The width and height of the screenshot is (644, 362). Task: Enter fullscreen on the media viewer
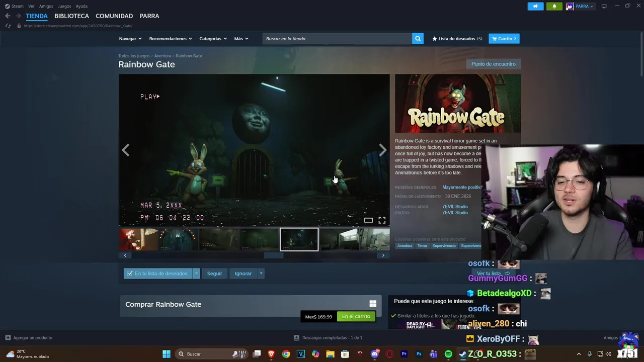click(382, 220)
